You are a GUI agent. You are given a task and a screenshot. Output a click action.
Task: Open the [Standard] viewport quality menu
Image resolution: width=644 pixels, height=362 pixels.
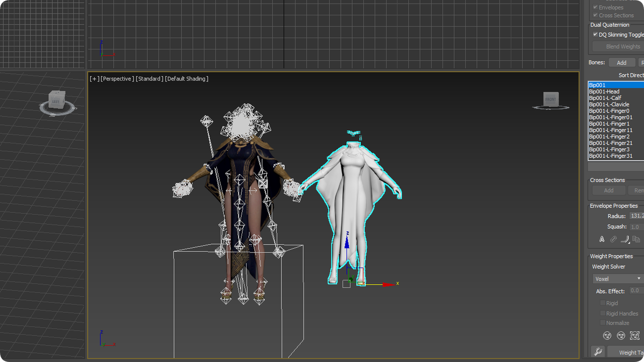pyautogui.click(x=149, y=79)
